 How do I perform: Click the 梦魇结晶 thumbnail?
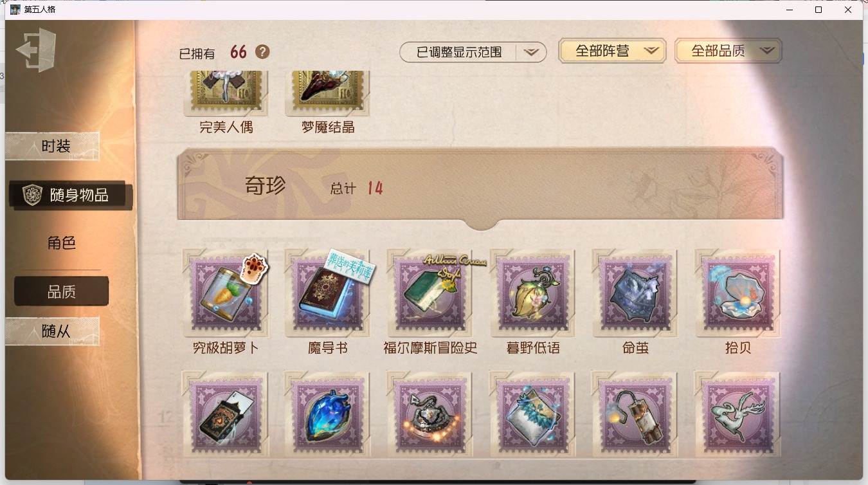click(x=328, y=93)
